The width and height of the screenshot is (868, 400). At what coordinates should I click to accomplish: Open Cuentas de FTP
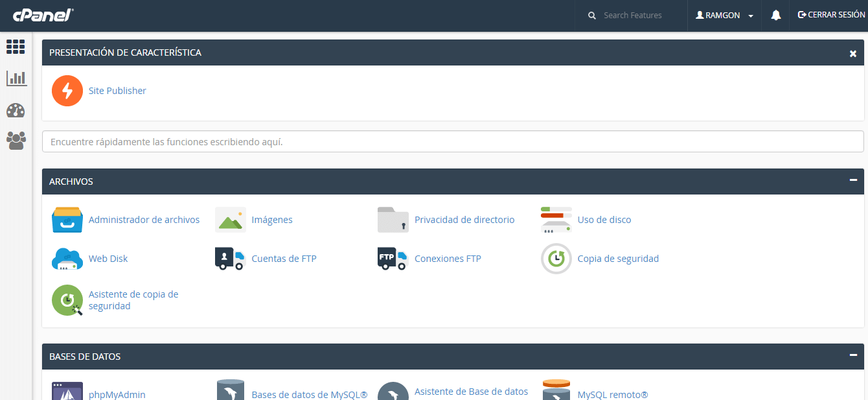pyautogui.click(x=283, y=259)
